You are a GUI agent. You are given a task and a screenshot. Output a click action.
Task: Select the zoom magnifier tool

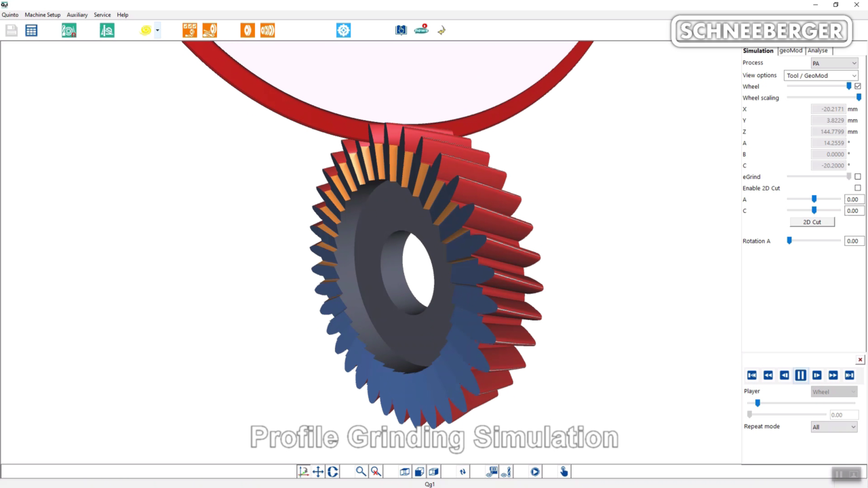[x=361, y=471]
